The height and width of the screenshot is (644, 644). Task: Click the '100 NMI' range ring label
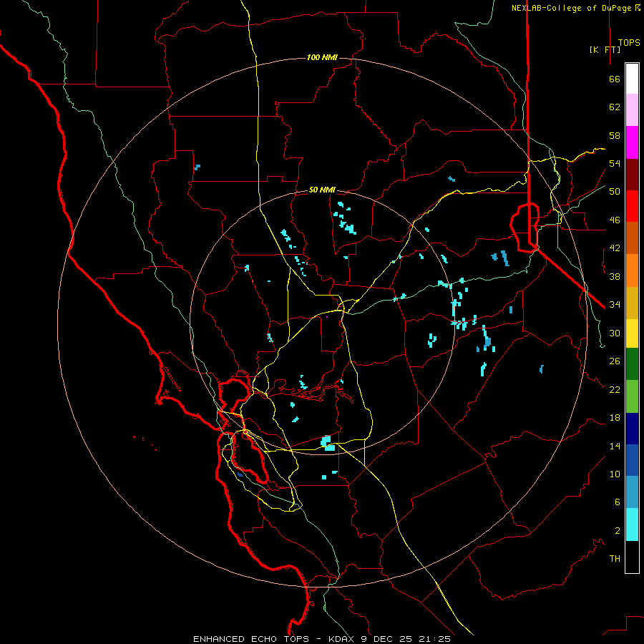(322, 57)
